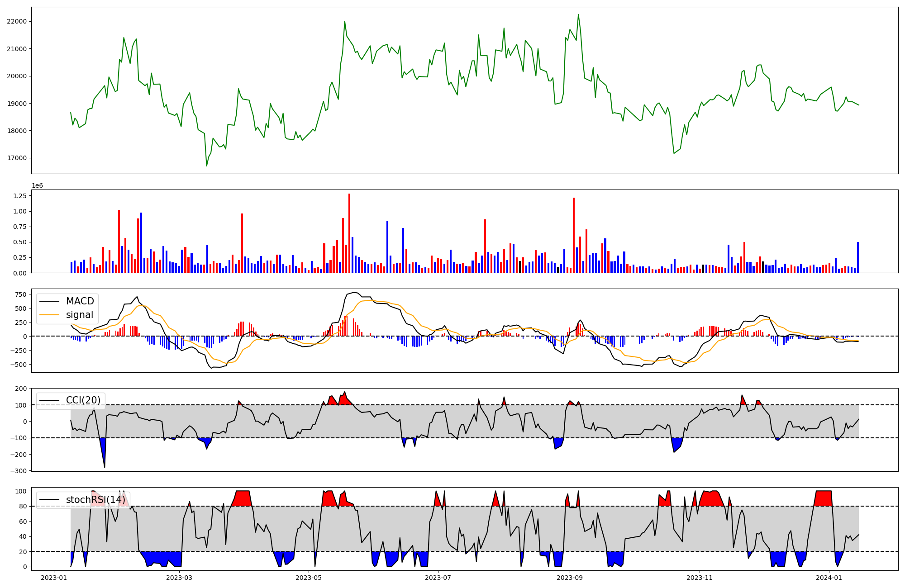Click the orange signal legend line sample
905x588 pixels.
(x=50, y=315)
